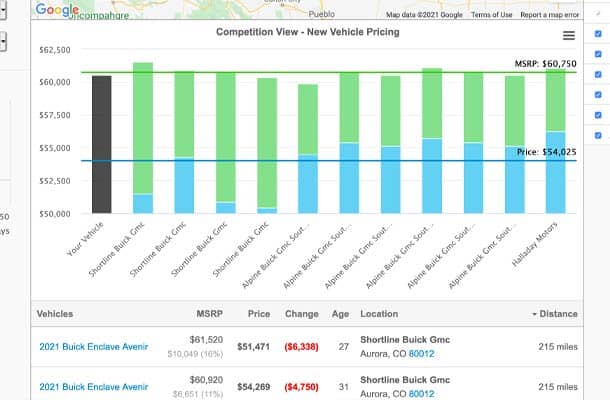Select the dark Your Vehicle bar in chart
The height and width of the screenshot is (400, 610).
pos(102,144)
